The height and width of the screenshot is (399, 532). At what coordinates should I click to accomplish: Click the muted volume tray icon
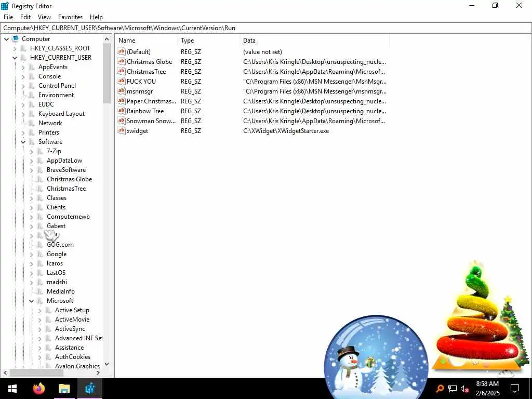click(x=464, y=389)
